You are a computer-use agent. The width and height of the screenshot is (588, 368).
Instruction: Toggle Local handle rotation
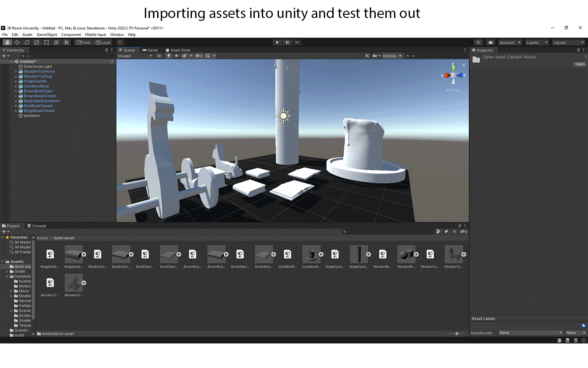[103, 43]
